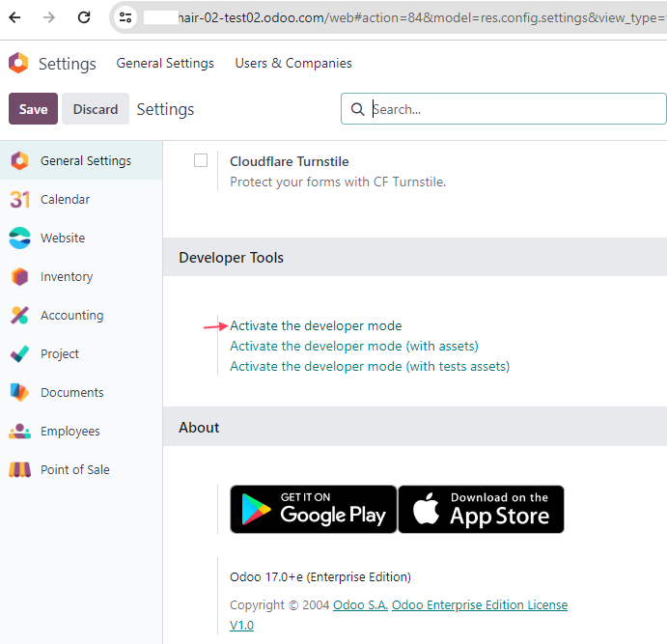This screenshot has width=667, height=644.
Task: Click 'Protect your forms with CF Turnstile.' text
Action: (338, 182)
